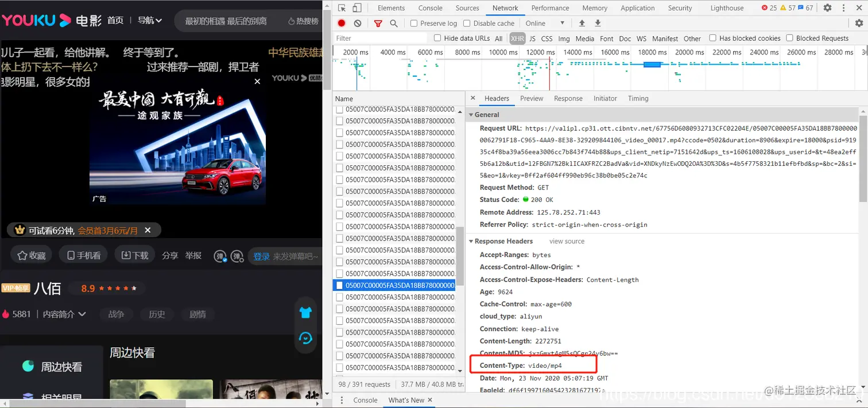Viewport: 868px width, 408px height.
Task: Check the Hide data URLs box
Action: coord(437,38)
